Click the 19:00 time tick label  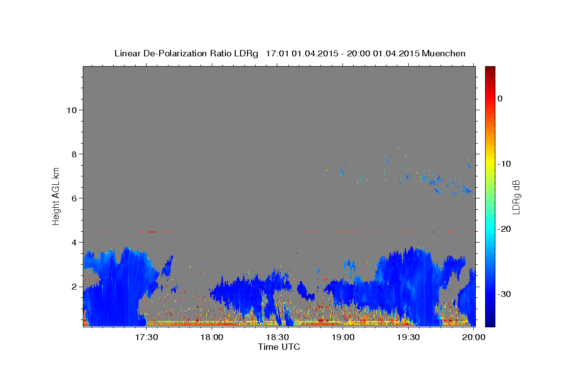pyautogui.click(x=343, y=337)
